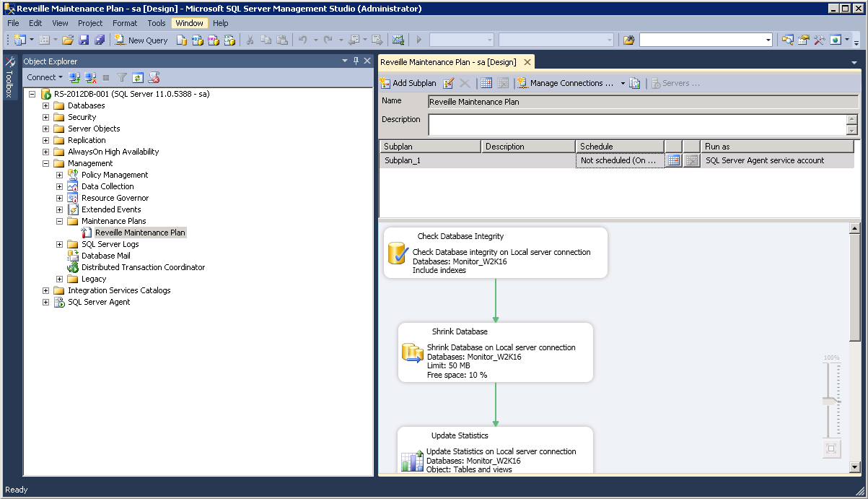868x499 pixels.
Task: Click the Find in Files toolbar icon
Action: [628, 40]
